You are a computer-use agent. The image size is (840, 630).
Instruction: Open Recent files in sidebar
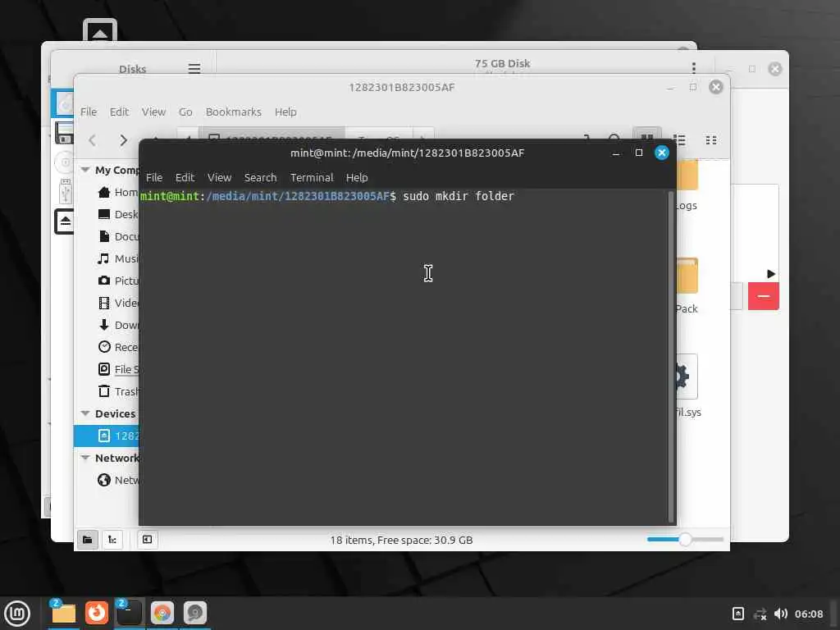118,347
